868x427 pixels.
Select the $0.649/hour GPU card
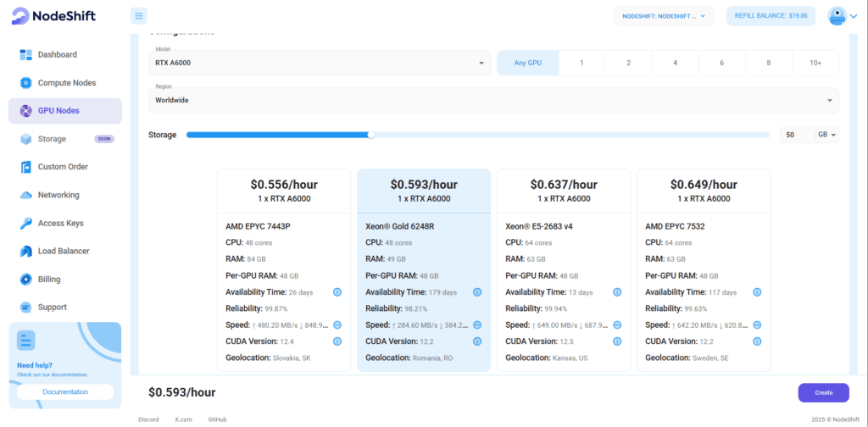704,270
